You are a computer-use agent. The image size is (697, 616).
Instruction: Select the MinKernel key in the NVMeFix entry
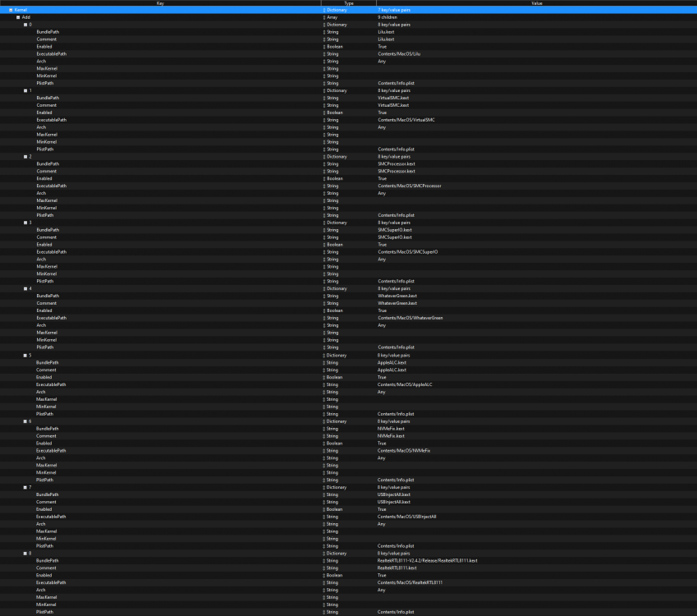click(46, 473)
